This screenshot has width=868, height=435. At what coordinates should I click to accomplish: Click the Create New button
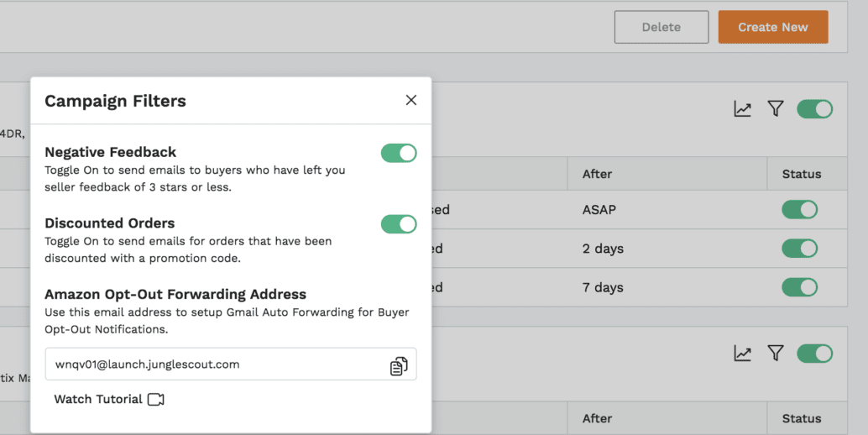point(772,27)
